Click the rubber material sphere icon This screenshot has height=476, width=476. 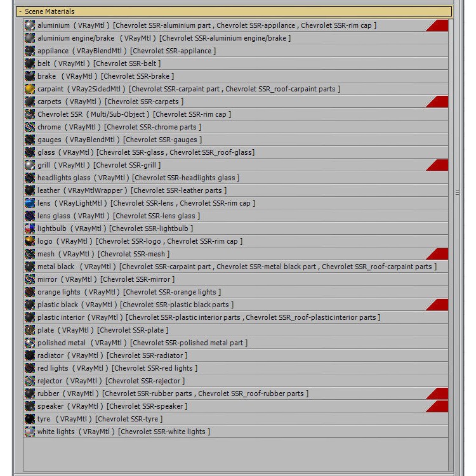(x=30, y=393)
